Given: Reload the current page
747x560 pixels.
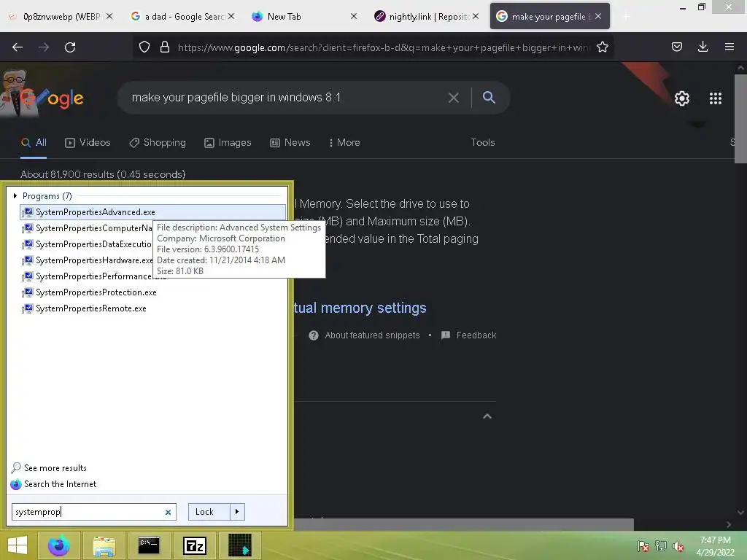Looking at the screenshot, I should click(70, 47).
